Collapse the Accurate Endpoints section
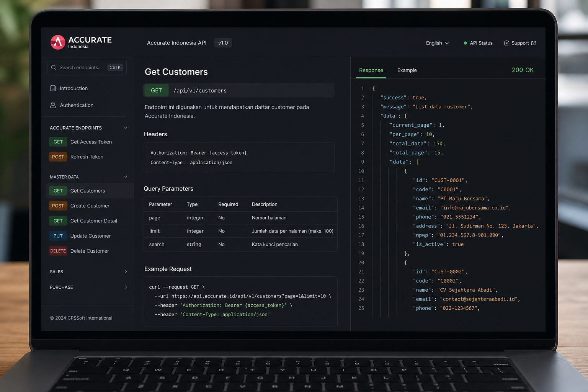The height and width of the screenshot is (392, 588). click(126, 128)
